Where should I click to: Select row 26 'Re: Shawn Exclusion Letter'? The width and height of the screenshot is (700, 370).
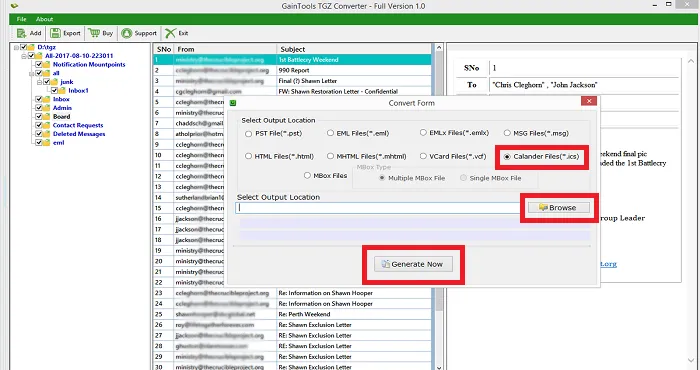(292, 325)
